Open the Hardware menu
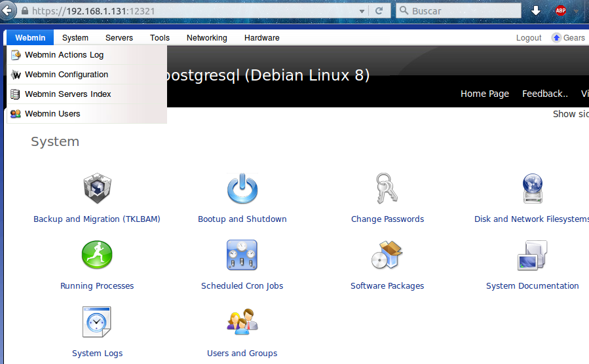 [x=261, y=38]
